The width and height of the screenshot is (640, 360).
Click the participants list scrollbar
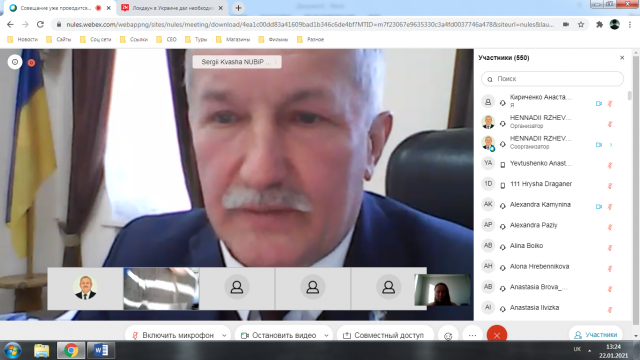[x=629, y=96]
